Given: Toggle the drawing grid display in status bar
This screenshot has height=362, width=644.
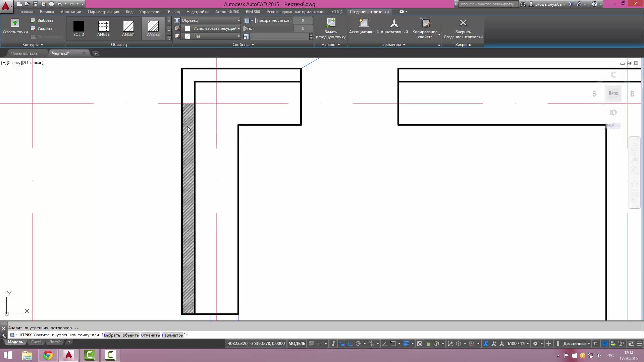Looking at the screenshot, I should [311, 344].
